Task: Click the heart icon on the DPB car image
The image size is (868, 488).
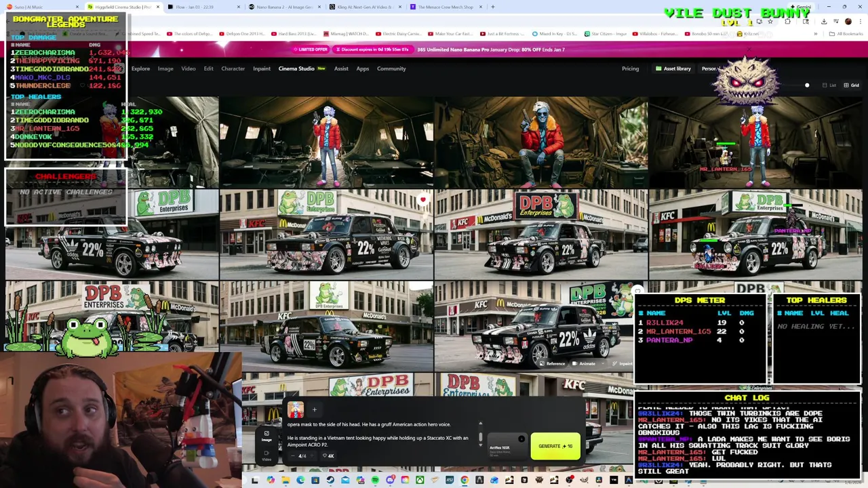Action: click(x=423, y=199)
